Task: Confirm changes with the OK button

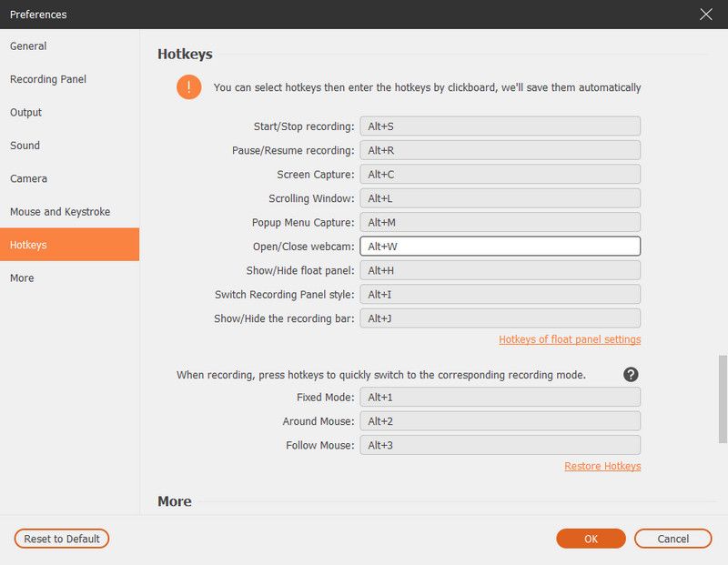Action: tap(591, 539)
